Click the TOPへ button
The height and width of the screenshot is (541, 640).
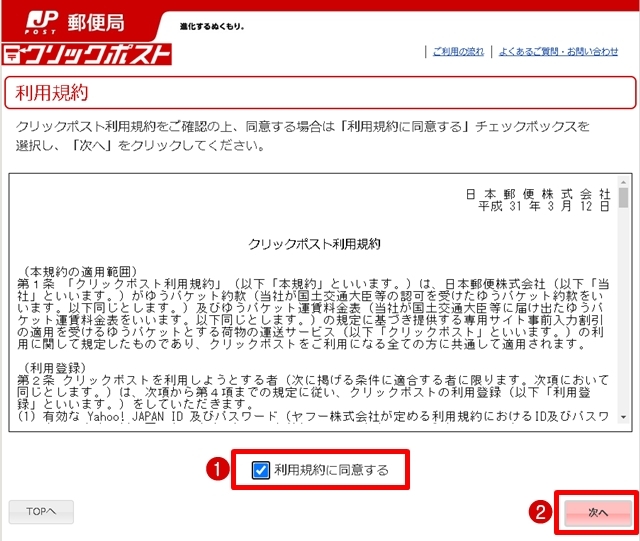click(41, 512)
